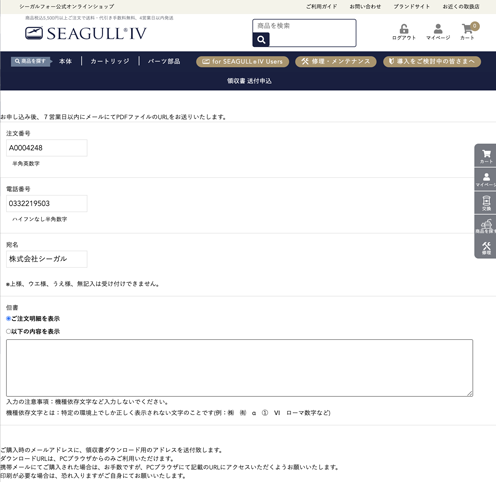Click the floating sidebar My Page icon

tap(486, 179)
